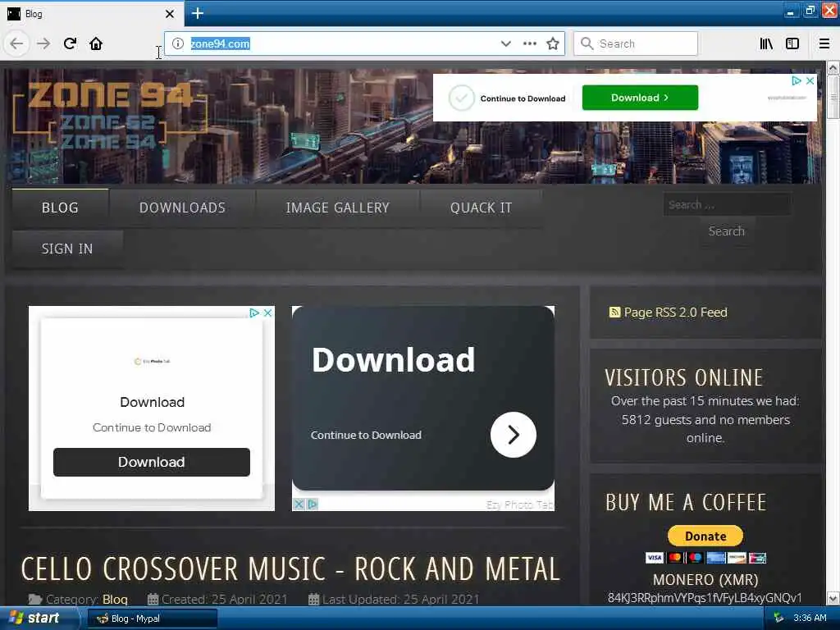The width and height of the screenshot is (840, 630).
Task: Open Cello Crossover Music article title
Action: (290, 569)
